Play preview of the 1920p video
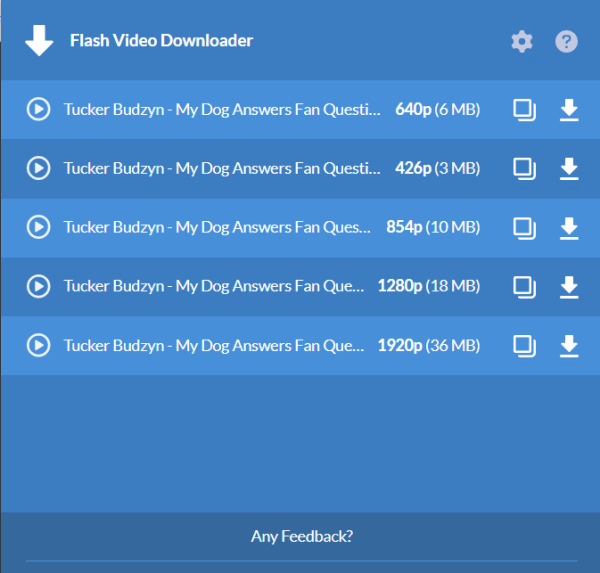 (38, 345)
